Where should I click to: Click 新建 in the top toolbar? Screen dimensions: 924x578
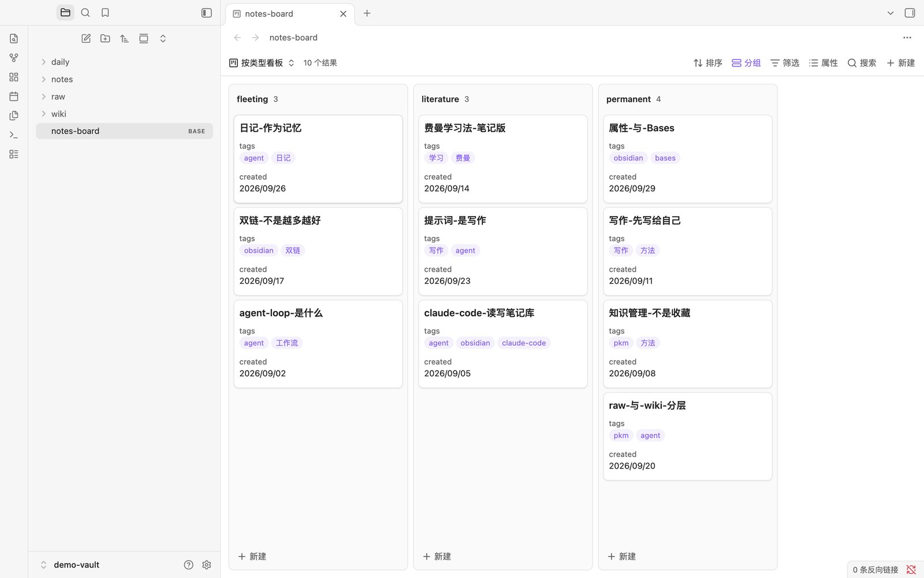900,63
